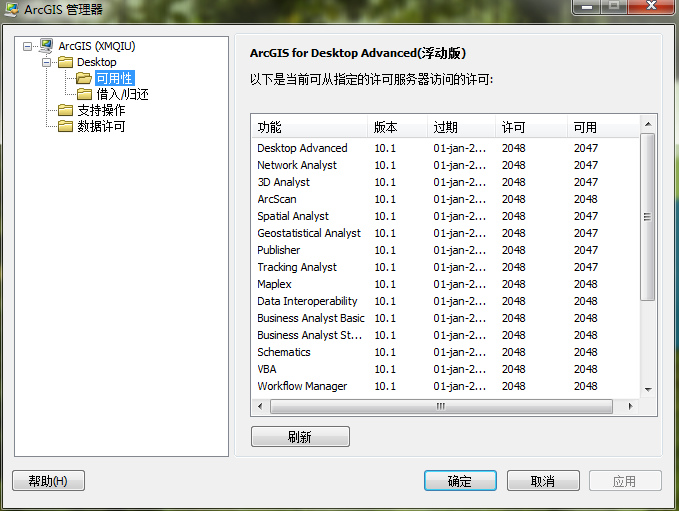Sort by the 可用 column header

coord(603,127)
